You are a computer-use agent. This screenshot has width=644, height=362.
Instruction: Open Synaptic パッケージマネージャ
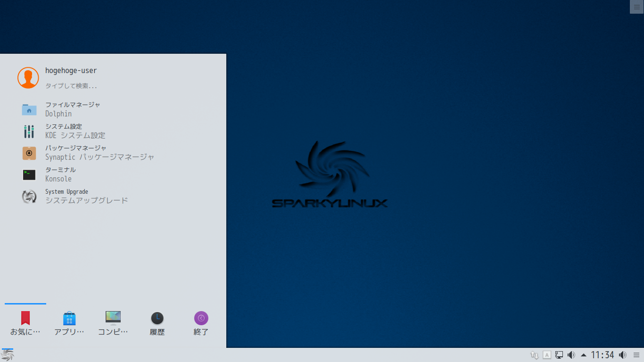pos(113,153)
